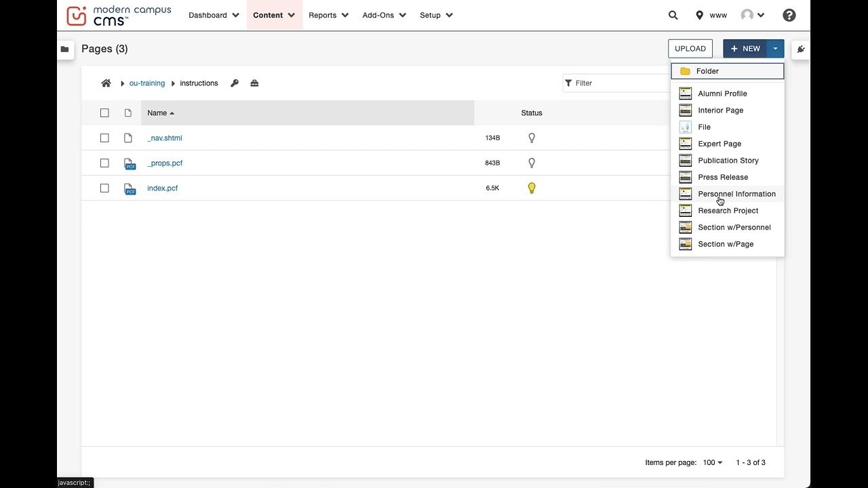The image size is (868, 488).
Task: Open the gadgets plug sidebar icon
Action: (x=801, y=49)
